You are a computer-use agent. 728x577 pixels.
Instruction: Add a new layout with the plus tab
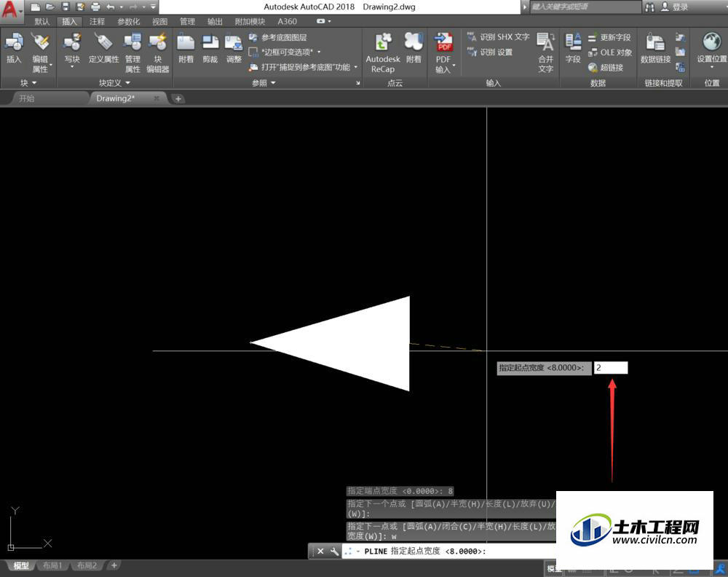point(114,565)
